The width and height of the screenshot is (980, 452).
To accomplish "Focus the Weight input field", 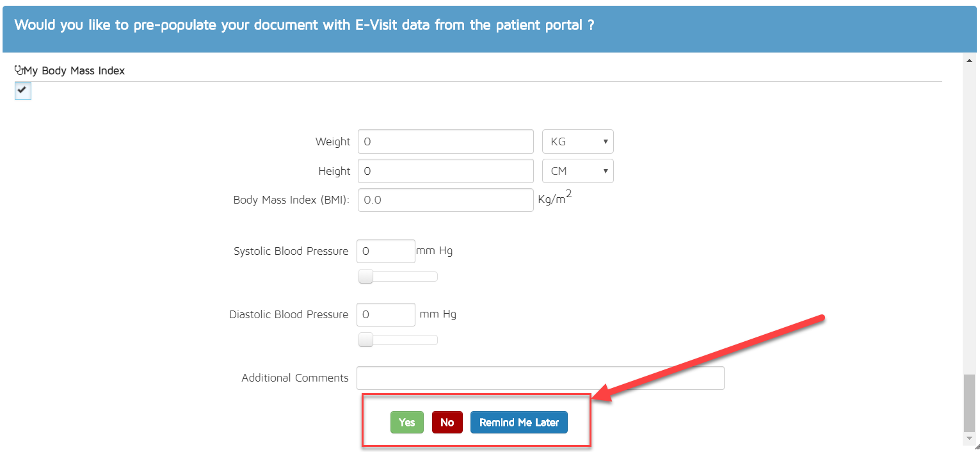I will [x=446, y=141].
